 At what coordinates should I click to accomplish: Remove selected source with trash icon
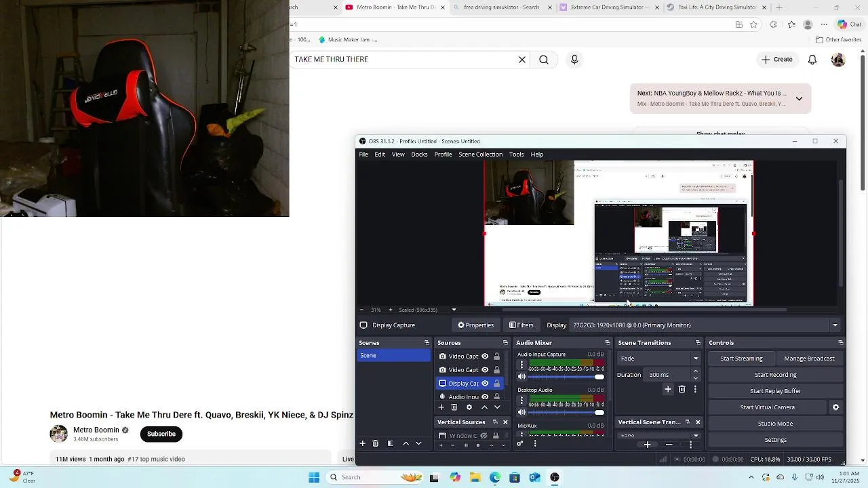click(454, 407)
